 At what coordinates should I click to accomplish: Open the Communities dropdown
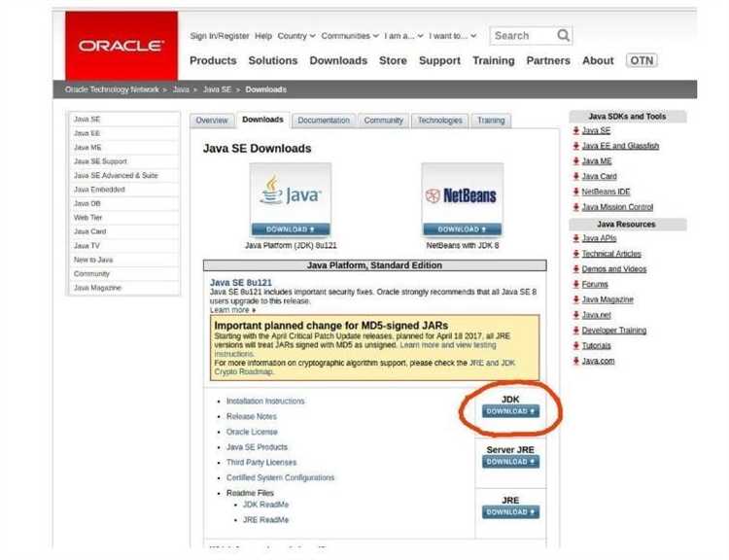click(x=350, y=36)
